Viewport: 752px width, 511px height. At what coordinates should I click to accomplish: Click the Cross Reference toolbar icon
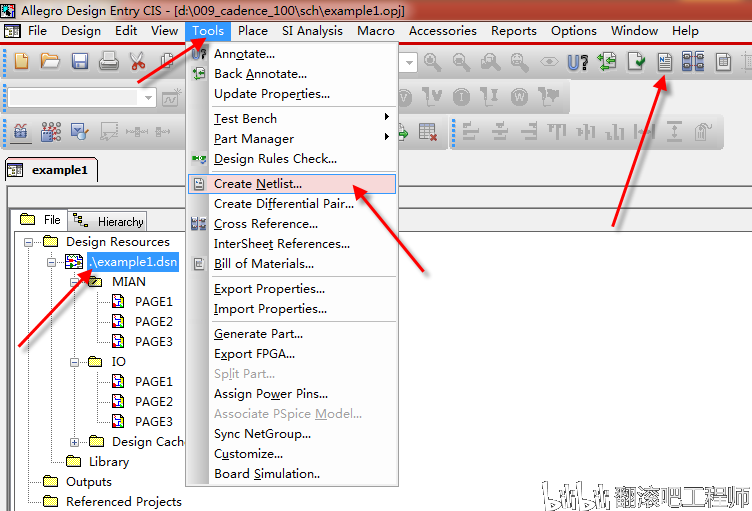(x=693, y=61)
